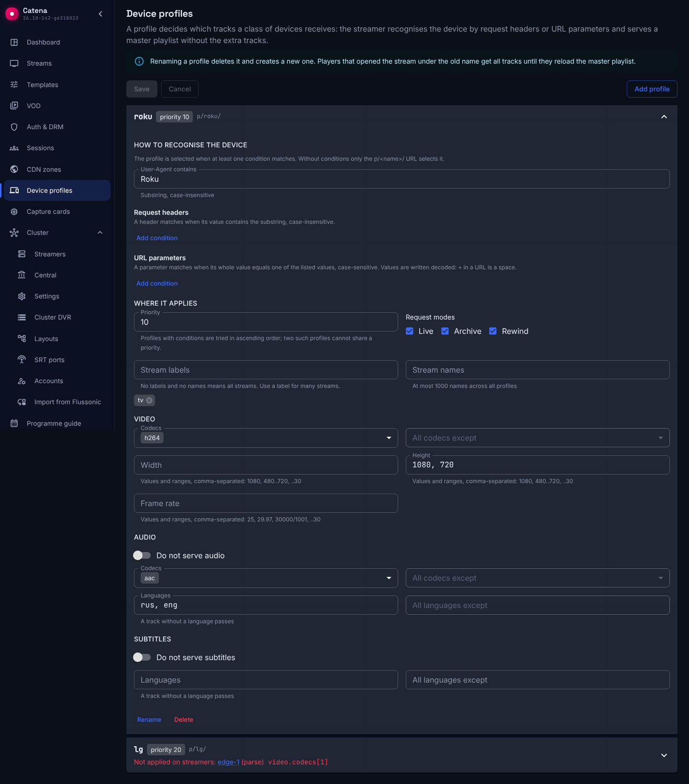Click the Layouts icon
The image size is (689, 784).
(x=22, y=339)
